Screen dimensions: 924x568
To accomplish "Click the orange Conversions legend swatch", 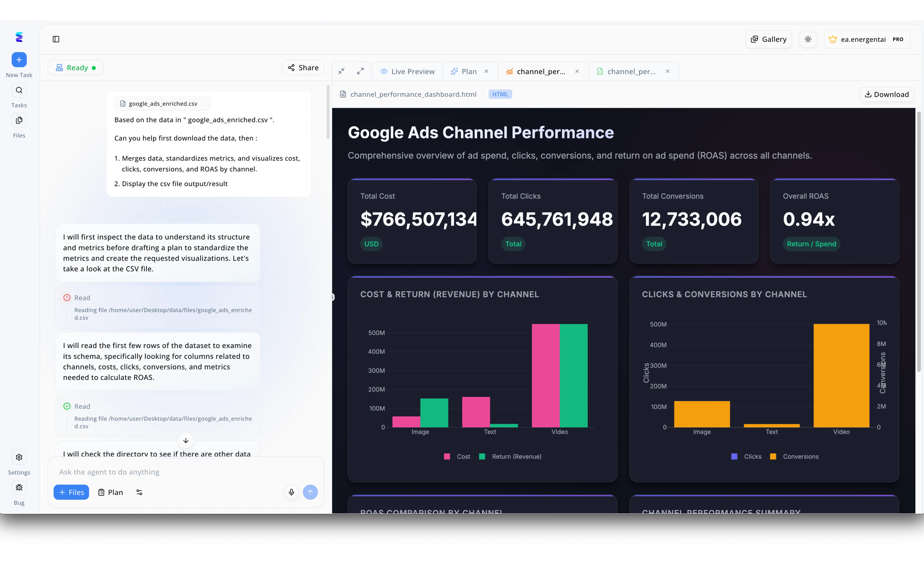I will click(773, 456).
